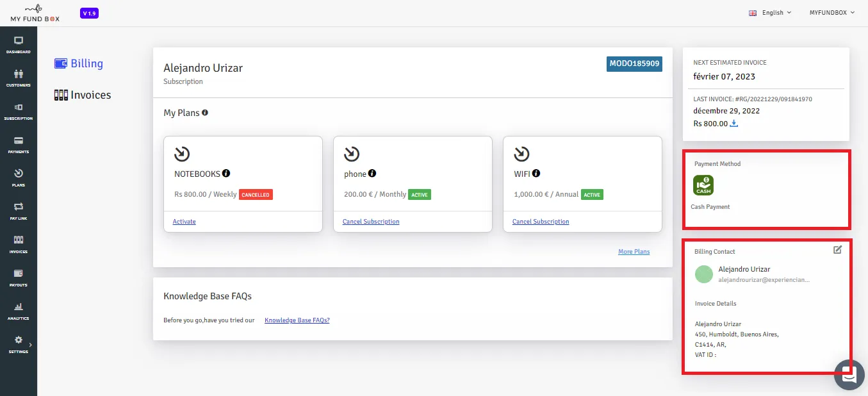
Task: Download the last invoice of Rs 800.00
Action: pos(734,124)
